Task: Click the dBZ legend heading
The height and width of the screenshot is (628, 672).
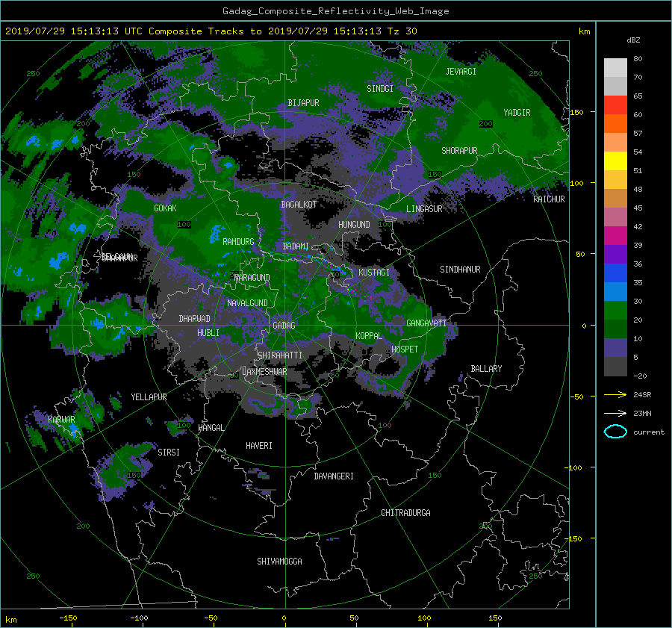Action: [633, 40]
